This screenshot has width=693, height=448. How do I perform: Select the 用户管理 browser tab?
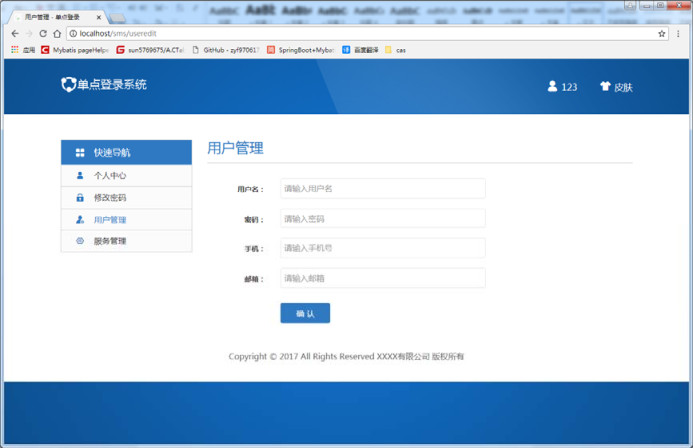[55, 18]
